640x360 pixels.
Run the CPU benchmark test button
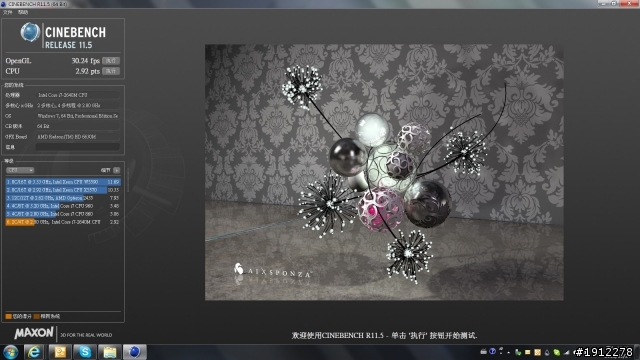click(111, 71)
